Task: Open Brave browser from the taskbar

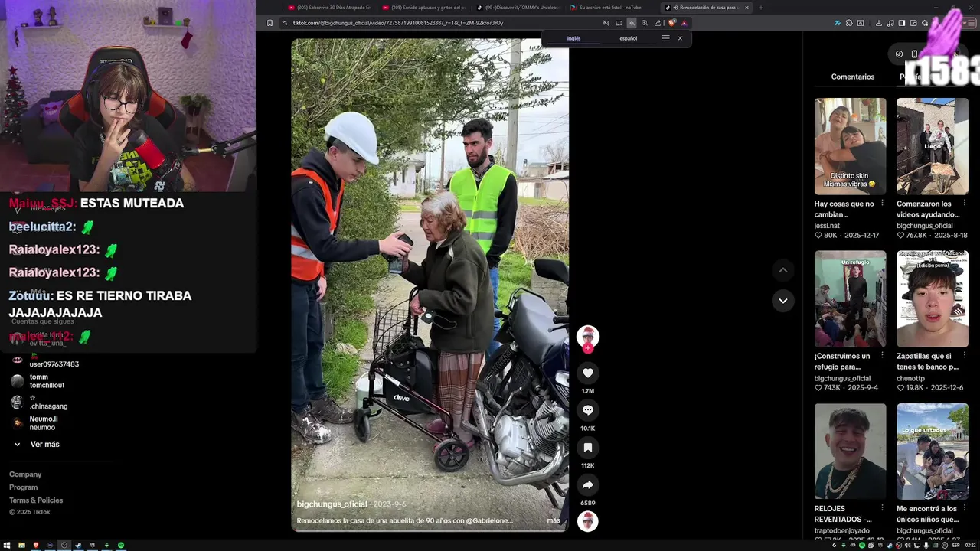Action: [36, 545]
